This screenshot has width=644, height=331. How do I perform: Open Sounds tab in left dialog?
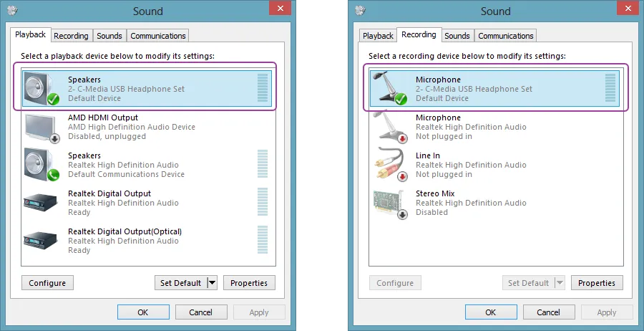tap(109, 36)
